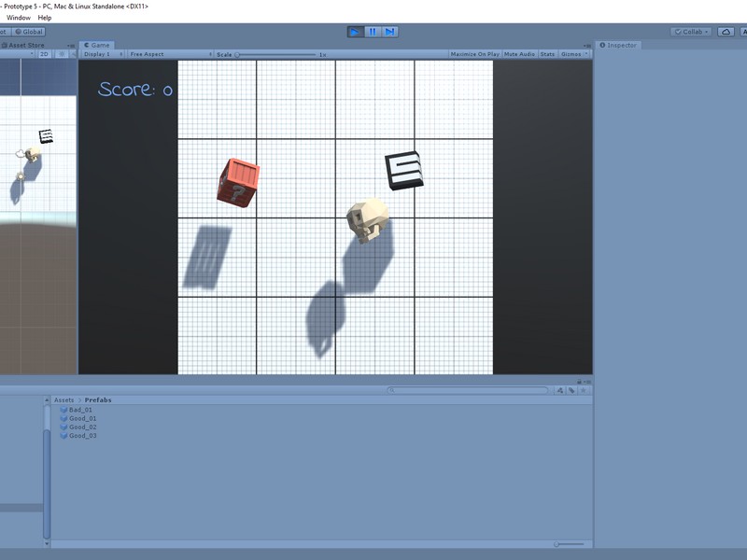Toggle Maximize On Play
Viewport: 747px width, 560px height.
[x=474, y=54]
